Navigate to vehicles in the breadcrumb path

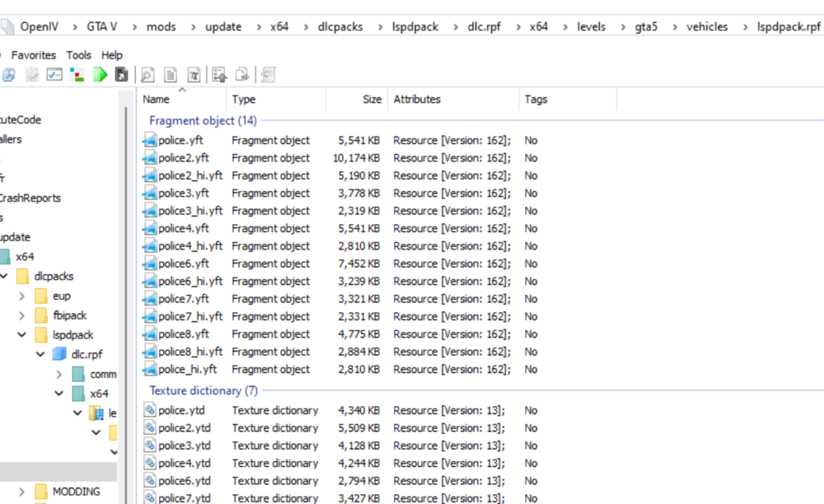pyautogui.click(x=707, y=26)
